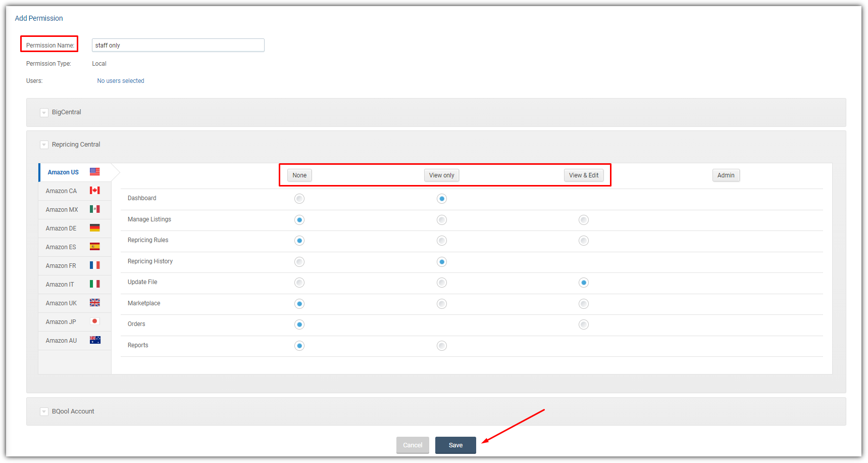Click the View & Edit column button
Viewport: 868px width, 463px height.
(584, 175)
